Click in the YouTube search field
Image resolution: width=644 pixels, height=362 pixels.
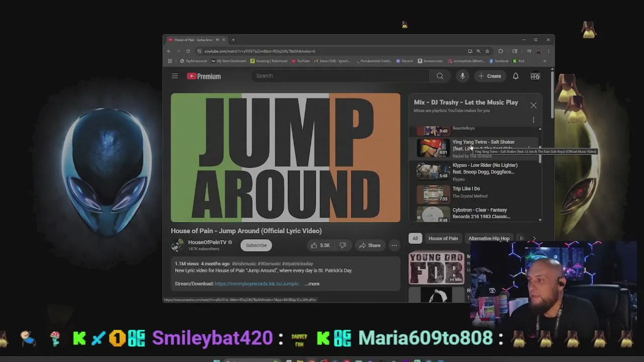341,76
